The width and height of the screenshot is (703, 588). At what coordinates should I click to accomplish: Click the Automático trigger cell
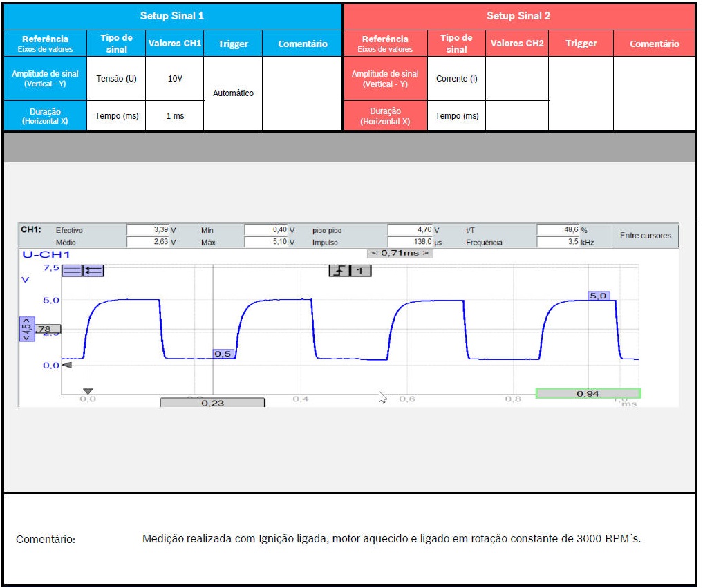(x=233, y=93)
